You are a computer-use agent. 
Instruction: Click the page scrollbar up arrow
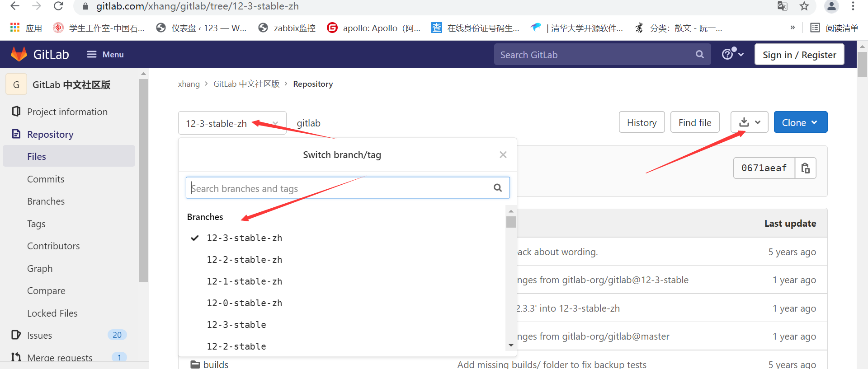tap(862, 46)
